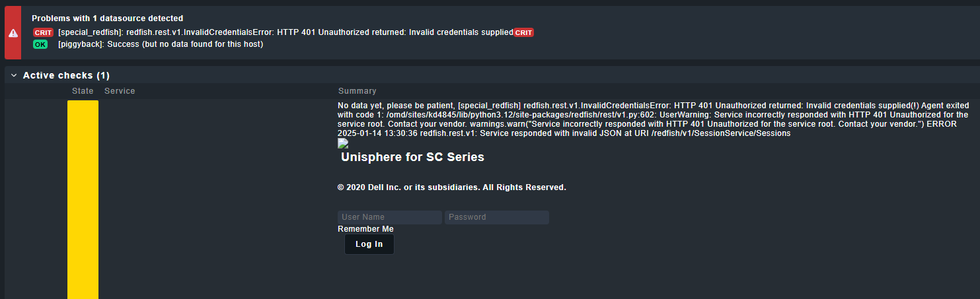
Task: Click the Service column header
Action: pos(120,91)
